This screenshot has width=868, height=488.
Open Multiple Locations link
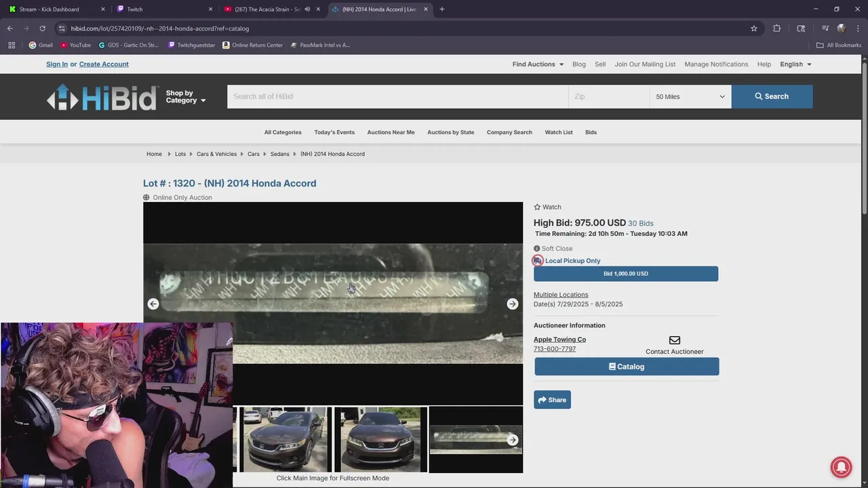tap(561, 295)
